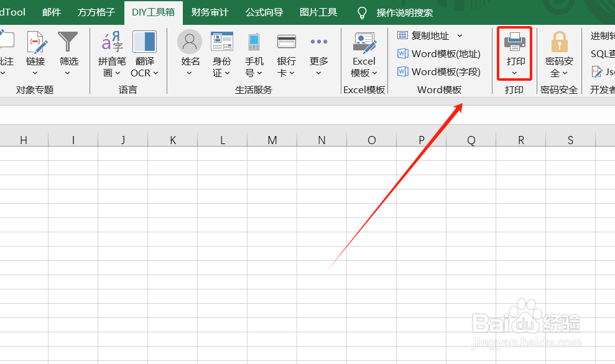Expand the 姓名 dropdown chevron
The height and width of the screenshot is (364, 615).
(x=189, y=73)
